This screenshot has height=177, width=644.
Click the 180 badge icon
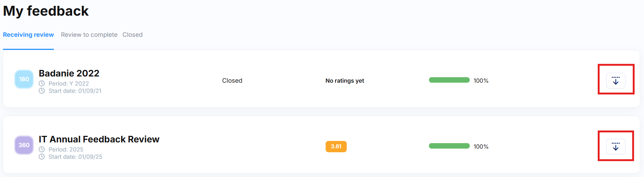24,79
